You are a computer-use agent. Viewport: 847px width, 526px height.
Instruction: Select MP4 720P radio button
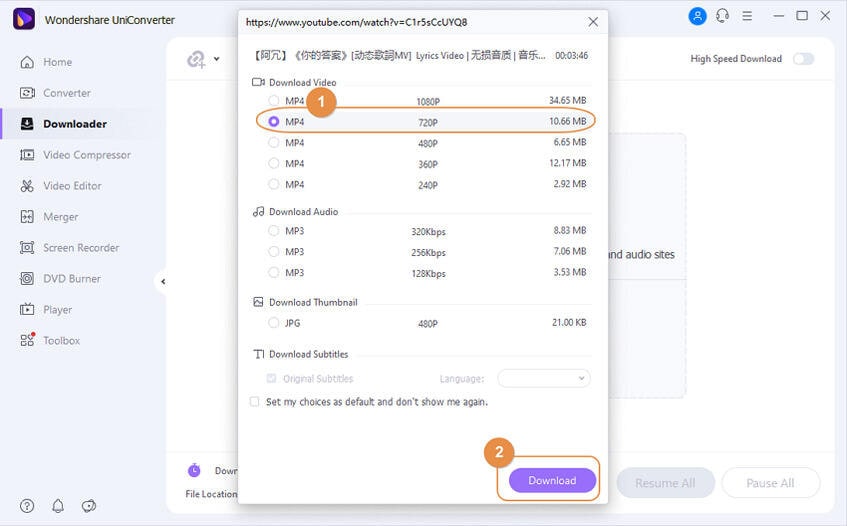click(274, 122)
